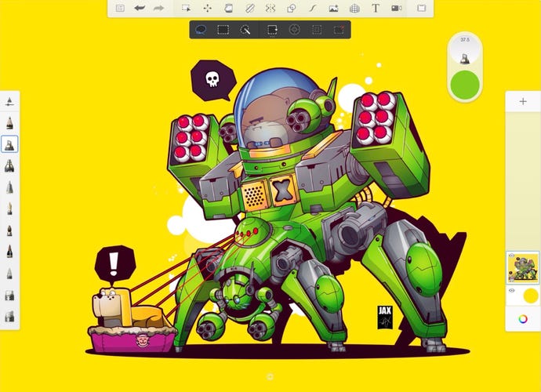Open the green color puck

465,85
